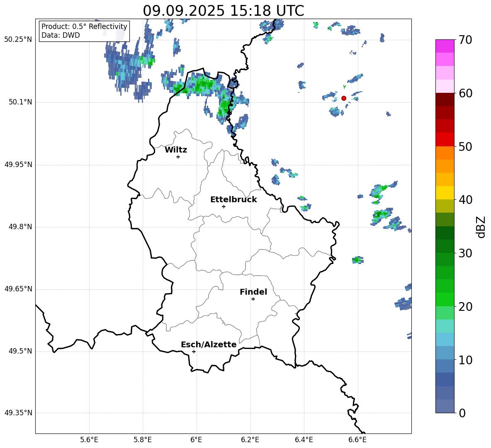
Task: Click the 5.8°E longitude label
Action: (143, 440)
